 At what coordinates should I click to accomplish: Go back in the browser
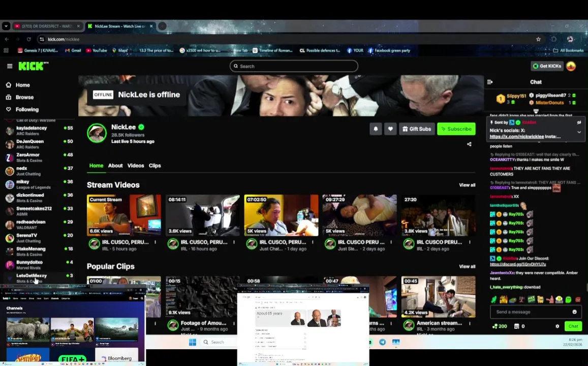click(7, 39)
